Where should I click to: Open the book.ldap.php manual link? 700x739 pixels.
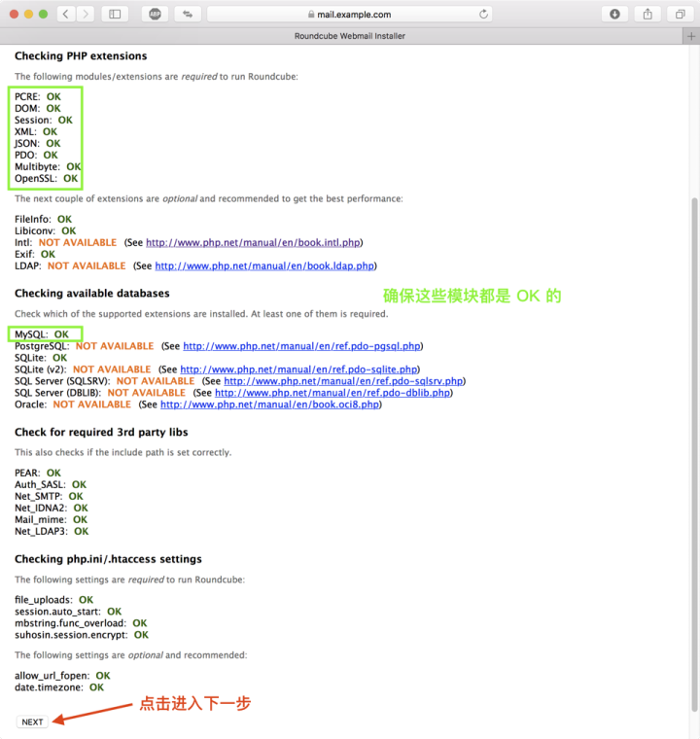(x=264, y=265)
